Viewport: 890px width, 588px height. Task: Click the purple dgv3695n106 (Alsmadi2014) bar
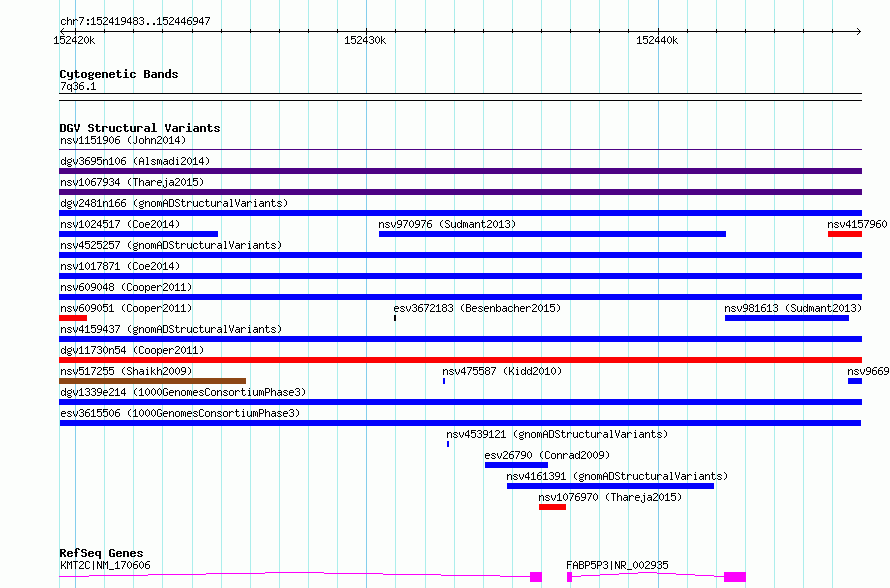coord(460,171)
